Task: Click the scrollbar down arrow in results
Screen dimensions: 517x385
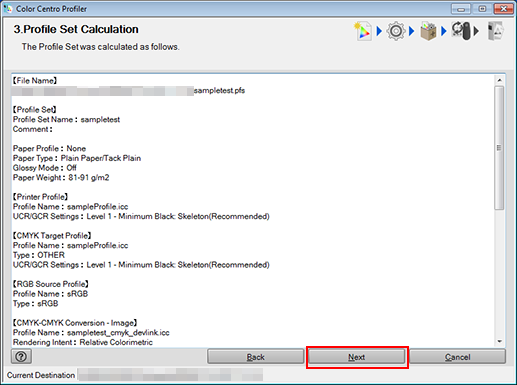Action: (x=499, y=341)
